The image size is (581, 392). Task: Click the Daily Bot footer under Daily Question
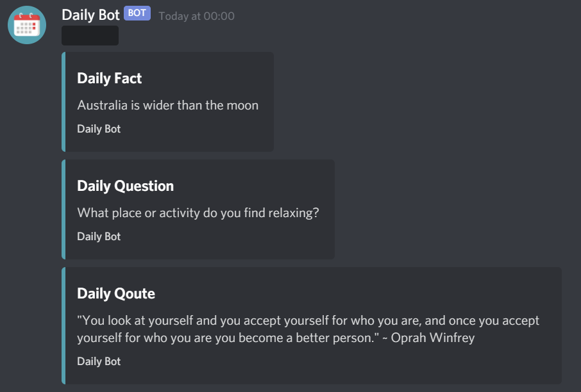(x=98, y=236)
